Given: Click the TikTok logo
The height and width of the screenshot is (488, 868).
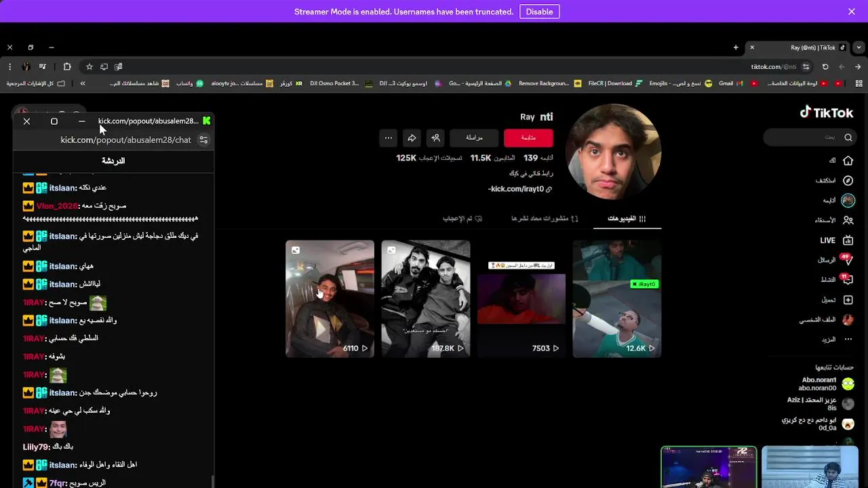Looking at the screenshot, I should click(x=826, y=113).
